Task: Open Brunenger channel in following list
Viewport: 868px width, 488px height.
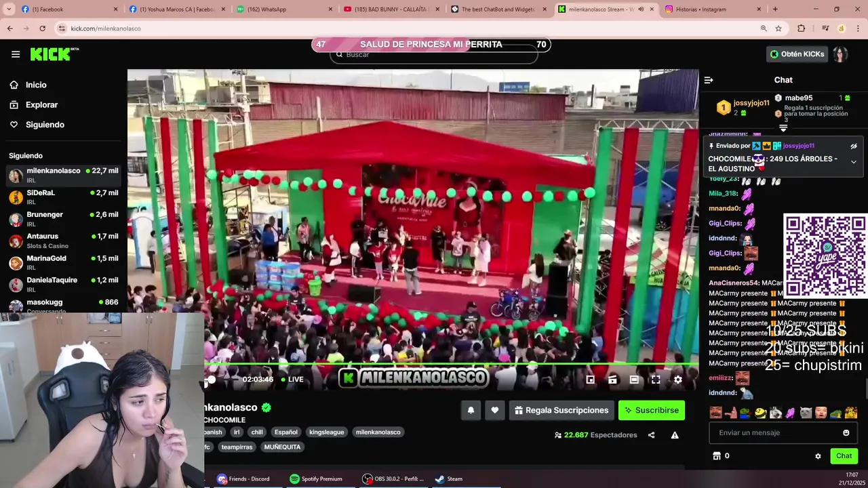Action: coord(64,218)
